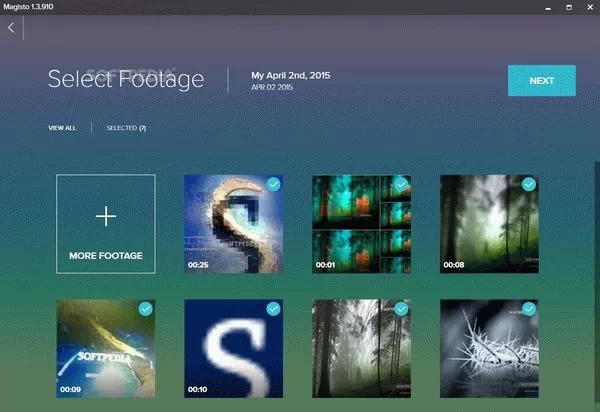Open the SELECTED (7) tab
This screenshot has width=600, height=412.
click(x=126, y=128)
